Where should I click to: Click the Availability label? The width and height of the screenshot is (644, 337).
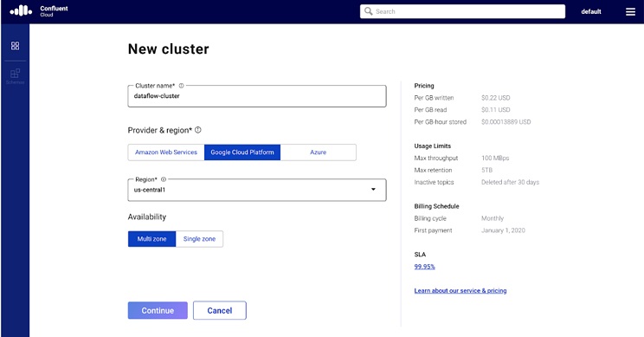pyautogui.click(x=147, y=217)
